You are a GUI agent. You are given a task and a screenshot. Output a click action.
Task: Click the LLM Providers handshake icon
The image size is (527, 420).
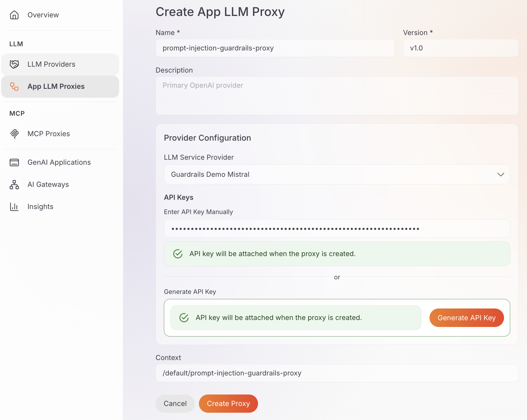(14, 64)
